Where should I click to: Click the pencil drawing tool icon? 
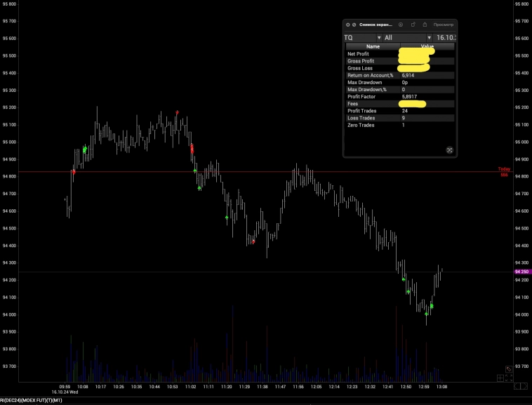coord(510,369)
